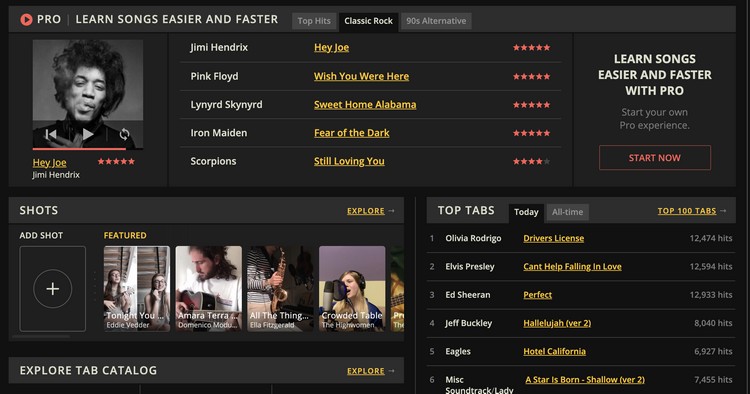Open Hallelujah (ver 2) tab
750x394 pixels.
[x=557, y=323]
